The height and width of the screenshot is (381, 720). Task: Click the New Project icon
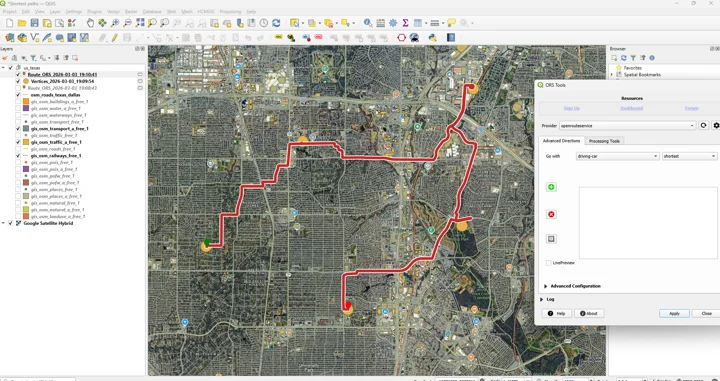click(x=9, y=23)
